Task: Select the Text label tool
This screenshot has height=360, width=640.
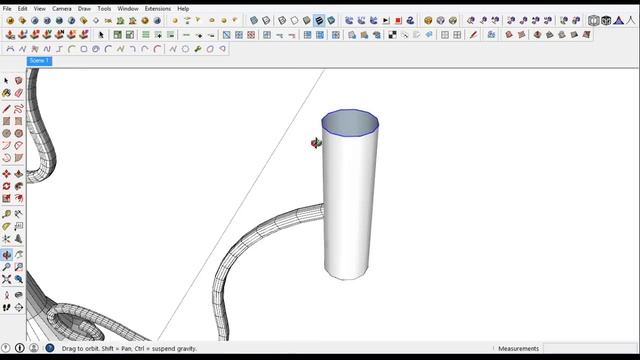Action: click(18, 227)
